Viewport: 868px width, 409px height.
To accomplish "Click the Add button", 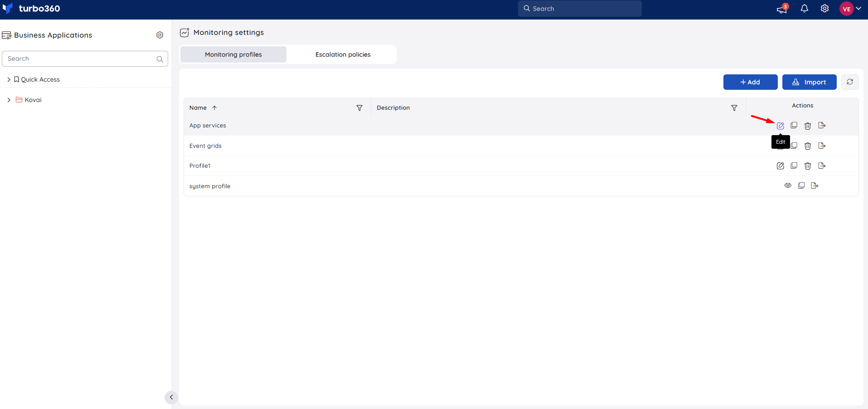I will tap(751, 82).
